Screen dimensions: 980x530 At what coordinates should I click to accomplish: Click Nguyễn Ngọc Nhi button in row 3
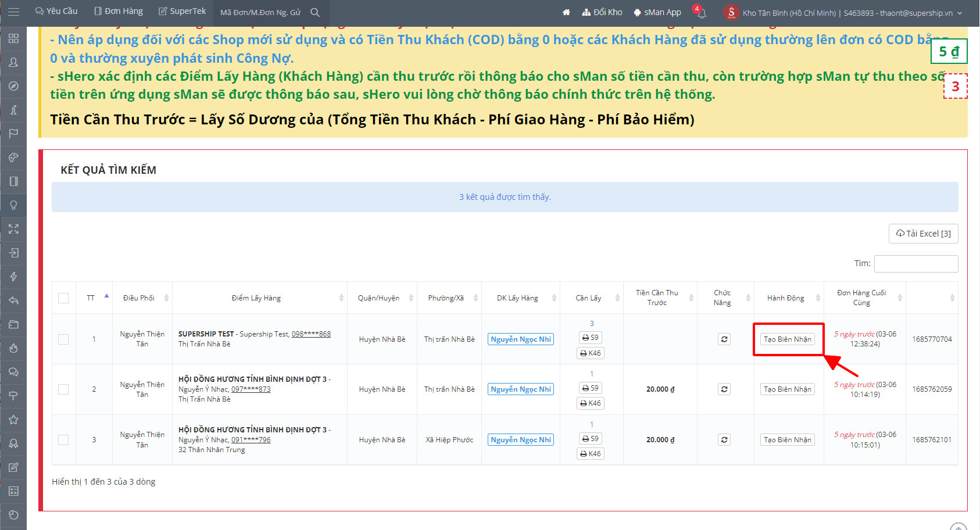[x=521, y=440]
